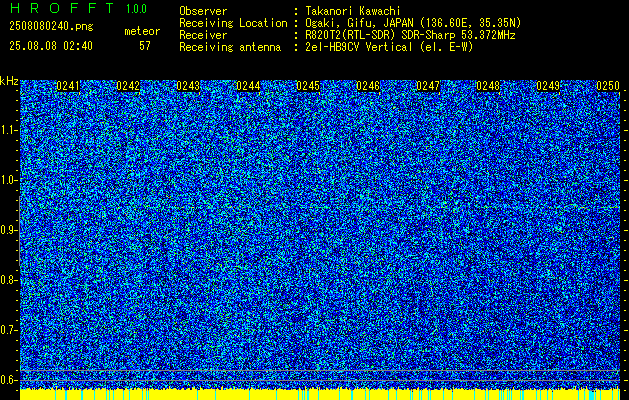Click the meteor label

point(142,31)
